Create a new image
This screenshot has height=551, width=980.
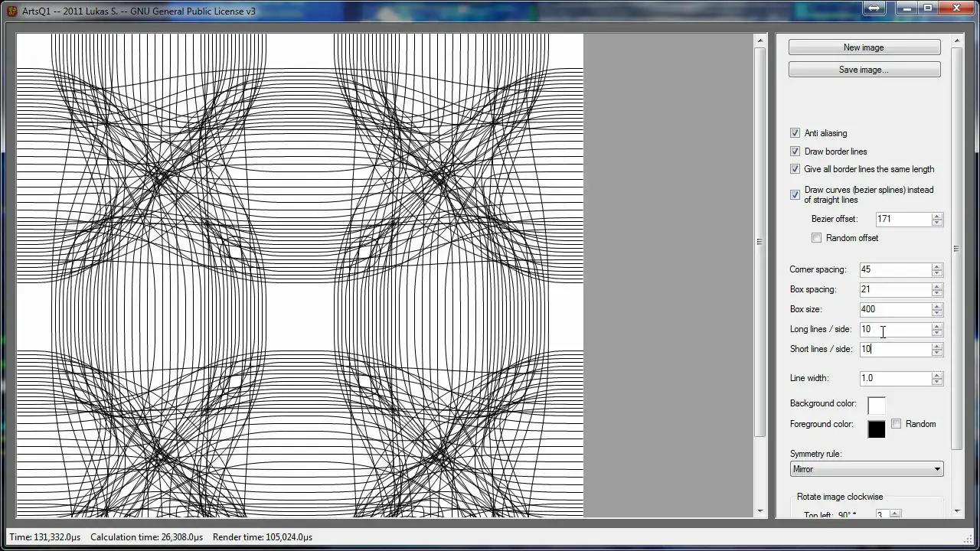[x=864, y=47]
